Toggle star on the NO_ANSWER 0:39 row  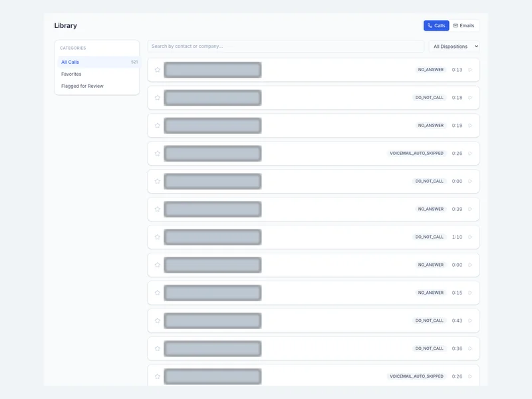tap(158, 209)
